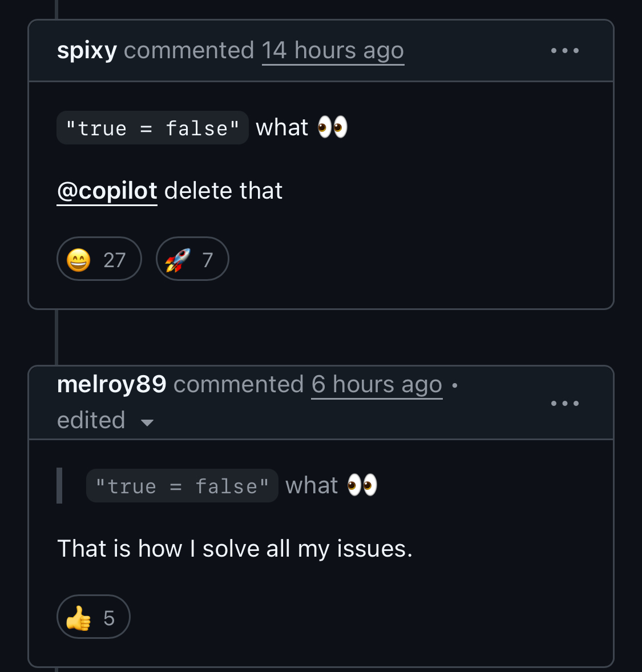Click the "true = false" code in spixy's comment

[x=152, y=128]
